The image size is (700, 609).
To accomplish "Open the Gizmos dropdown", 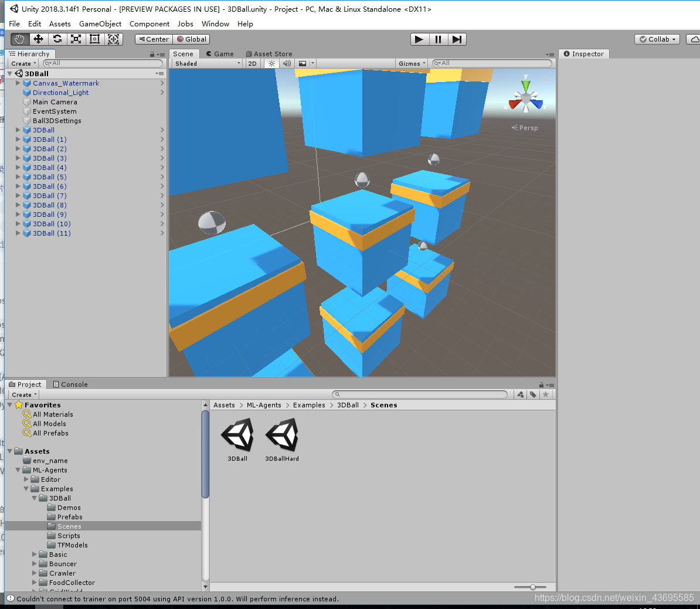I will pyautogui.click(x=412, y=63).
